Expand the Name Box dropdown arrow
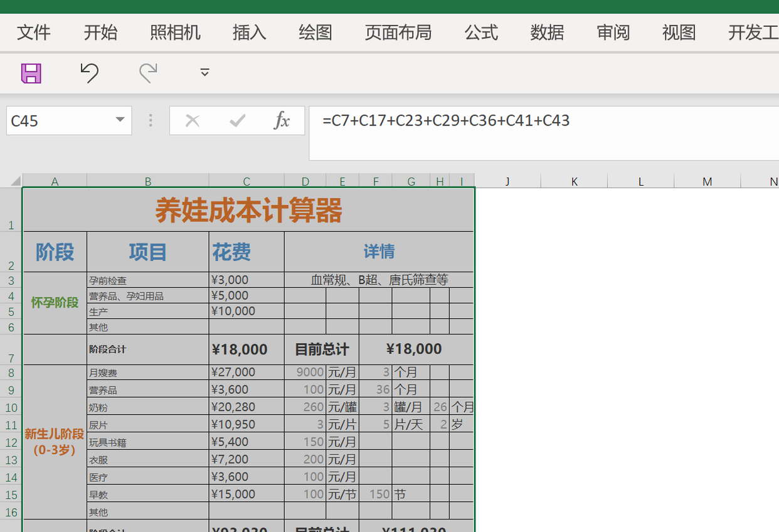 tap(120, 120)
